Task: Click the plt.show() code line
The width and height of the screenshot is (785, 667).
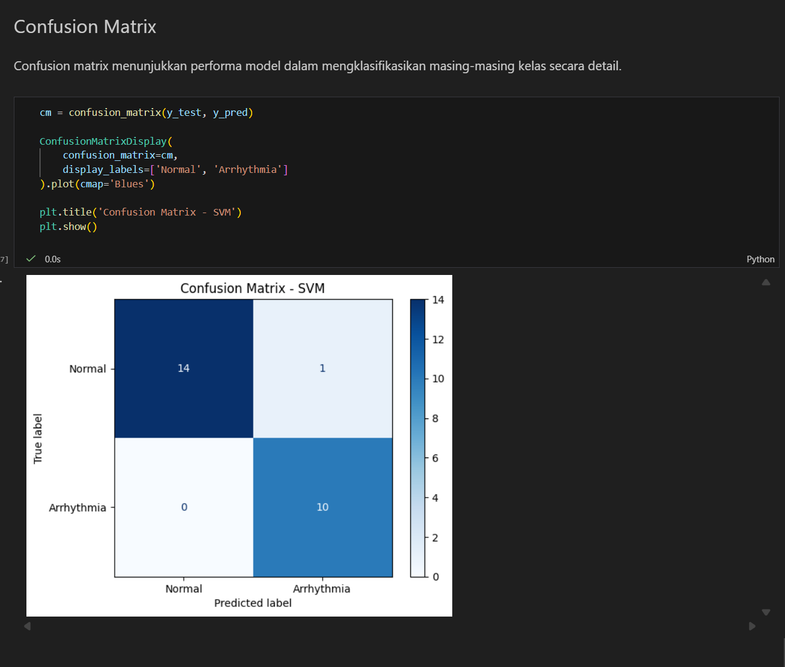Action: tap(68, 226)
